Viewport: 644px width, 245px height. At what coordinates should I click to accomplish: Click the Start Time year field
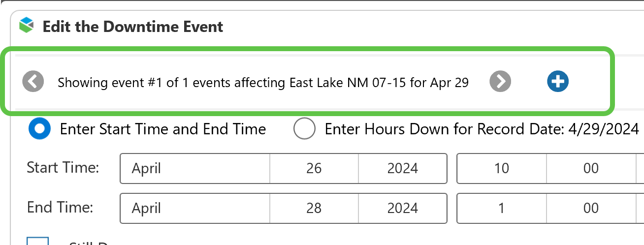(x=402, y=169)
